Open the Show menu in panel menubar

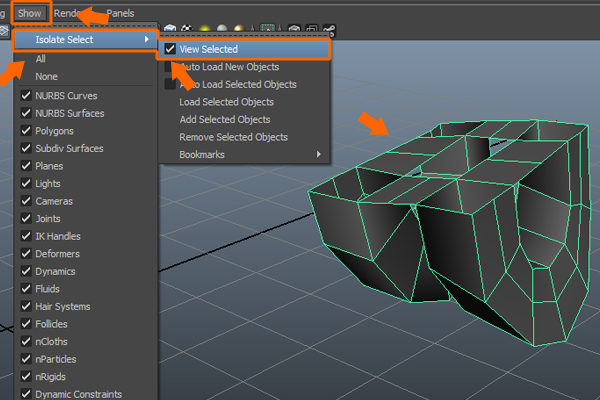point(29,13)
